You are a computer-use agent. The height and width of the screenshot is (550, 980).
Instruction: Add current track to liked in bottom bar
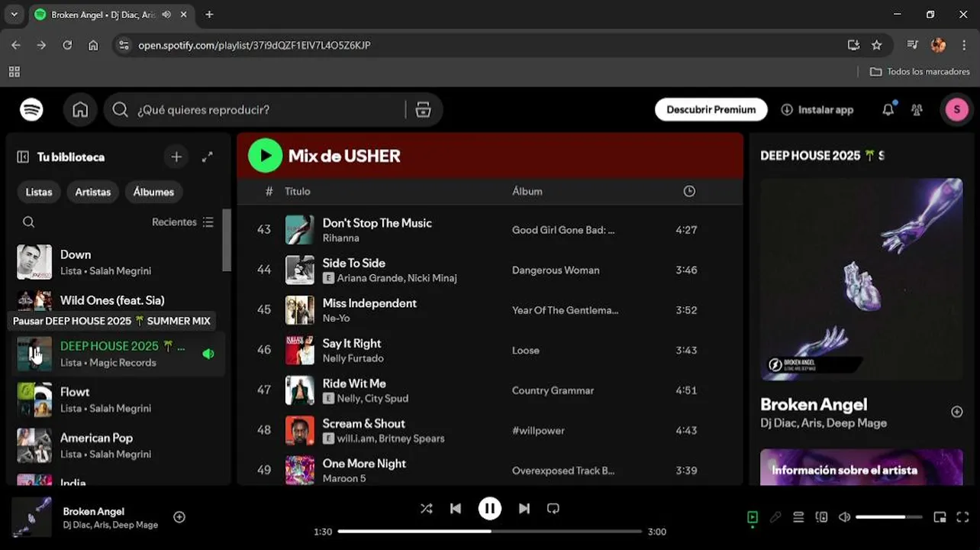tap(179, 517)
